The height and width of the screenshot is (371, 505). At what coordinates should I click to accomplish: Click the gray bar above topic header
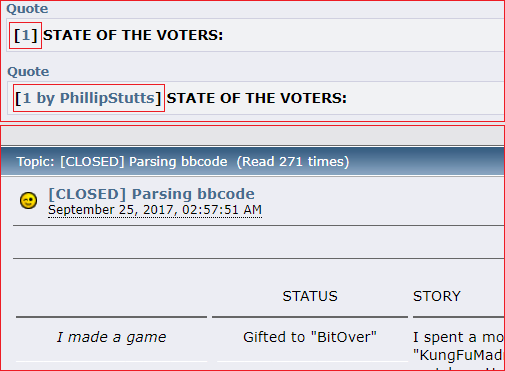(x=252, y=135)
